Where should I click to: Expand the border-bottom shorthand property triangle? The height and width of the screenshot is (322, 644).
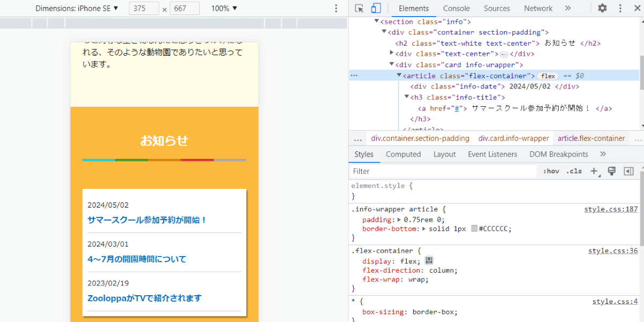click(425, 229)
